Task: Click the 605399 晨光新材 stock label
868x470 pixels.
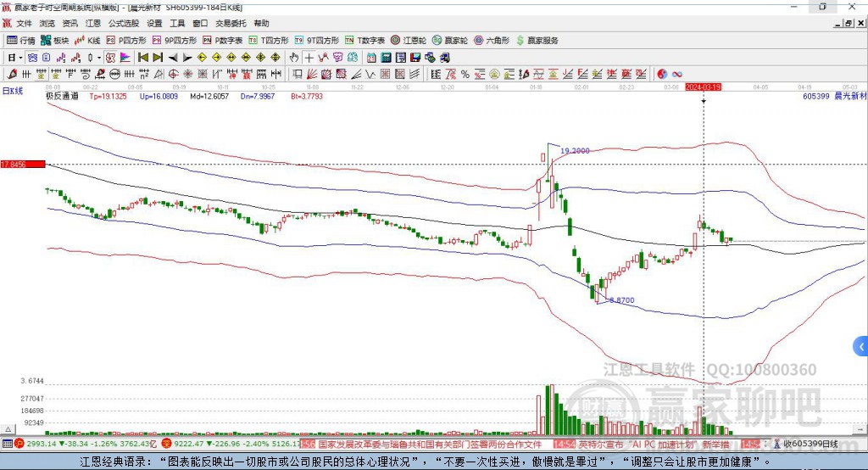Action: click(x=834, y=96)
